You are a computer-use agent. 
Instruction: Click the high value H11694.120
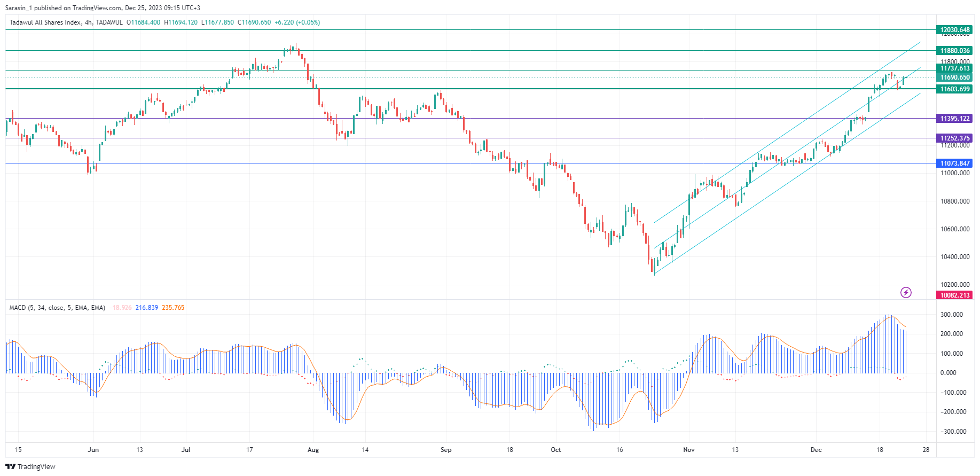coord(181,22)
